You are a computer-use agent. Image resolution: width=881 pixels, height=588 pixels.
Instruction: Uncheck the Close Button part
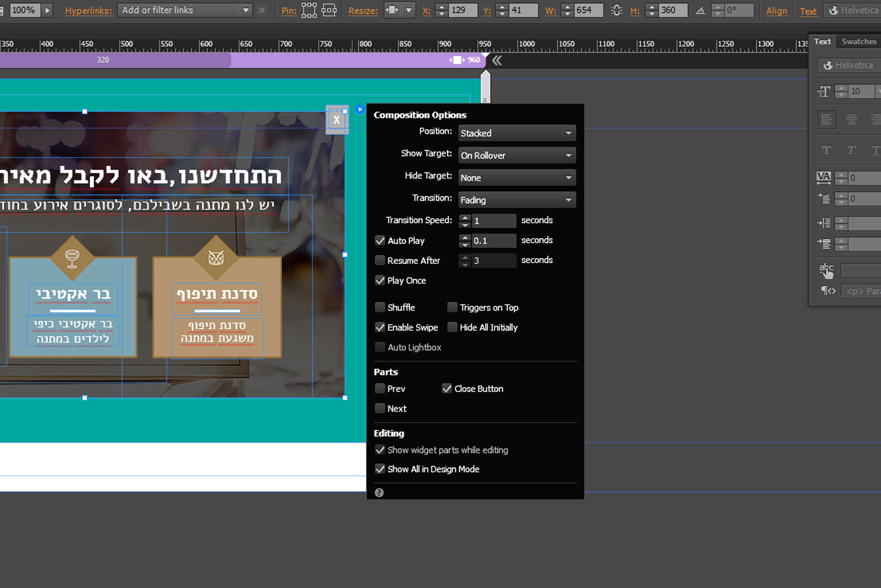[x=446, y=388]
